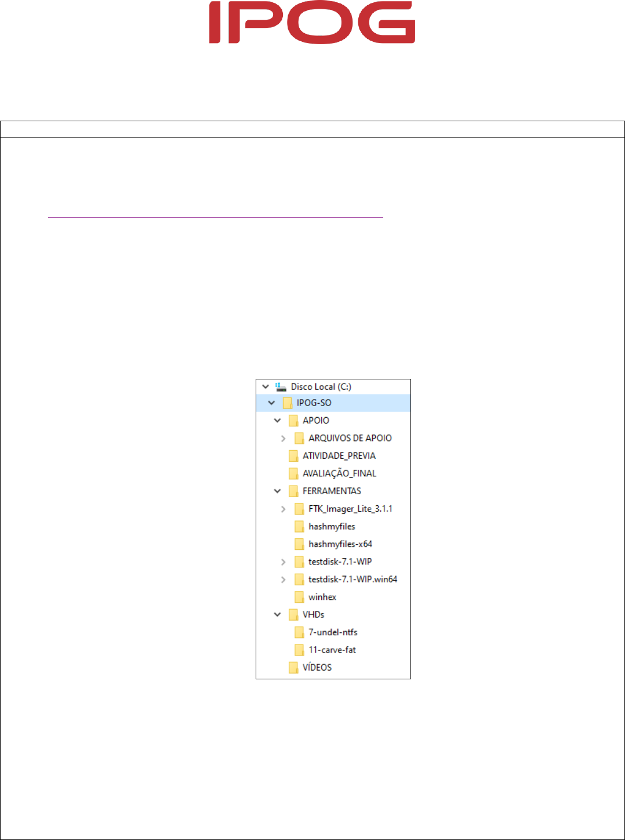Click the winhex folder icon
Viewport: 625px width, 840px height.
299,597
